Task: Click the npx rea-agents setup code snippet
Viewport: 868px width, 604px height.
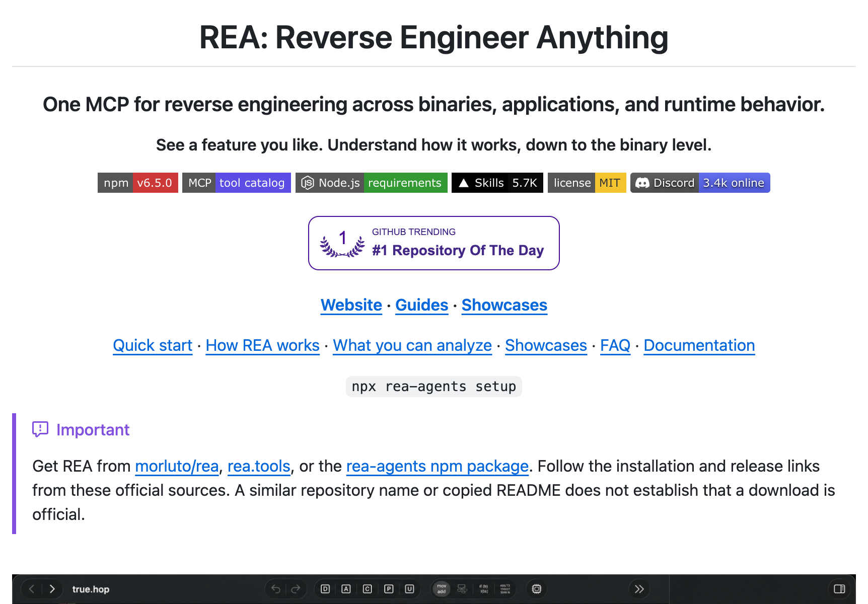Action: (x=434, y=387)
